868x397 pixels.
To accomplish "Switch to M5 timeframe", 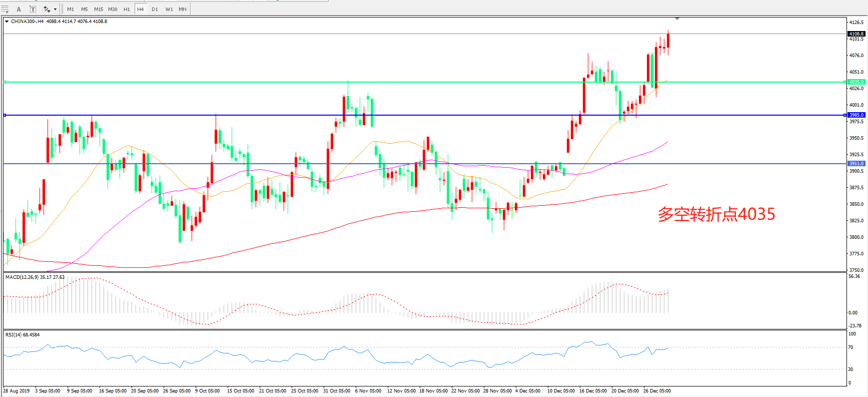I will tap(84, 9).
